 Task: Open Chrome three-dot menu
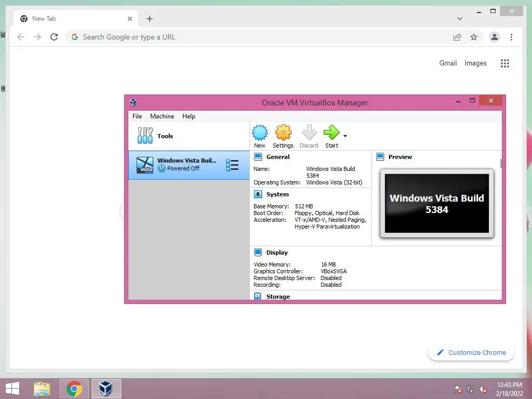[x=511, y=37]
